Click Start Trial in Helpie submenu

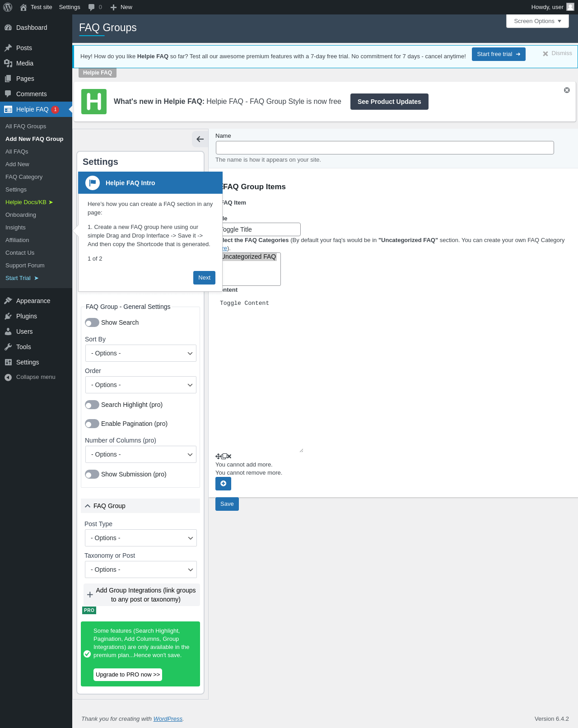[x=22, y=278]
